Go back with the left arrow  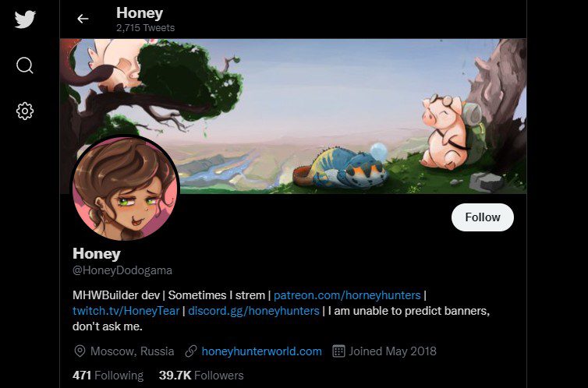83,19
